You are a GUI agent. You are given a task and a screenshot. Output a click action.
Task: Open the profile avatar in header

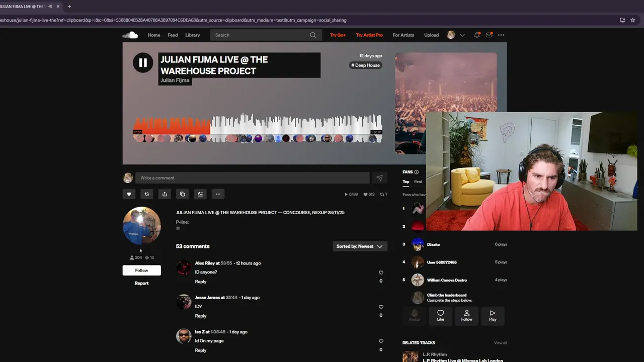(x=451, y=35)
